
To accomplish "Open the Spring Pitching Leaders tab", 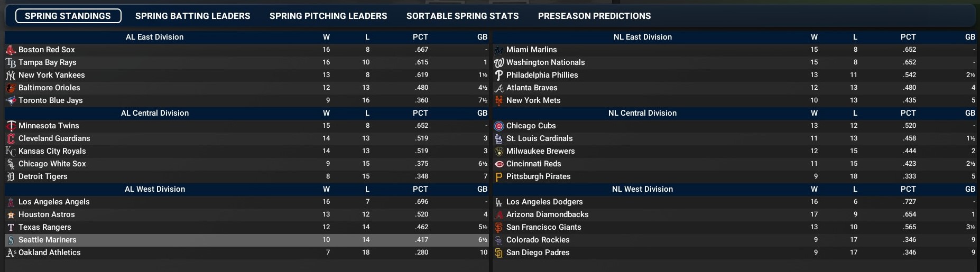I will pyautogui.click(x=328, y=16).
